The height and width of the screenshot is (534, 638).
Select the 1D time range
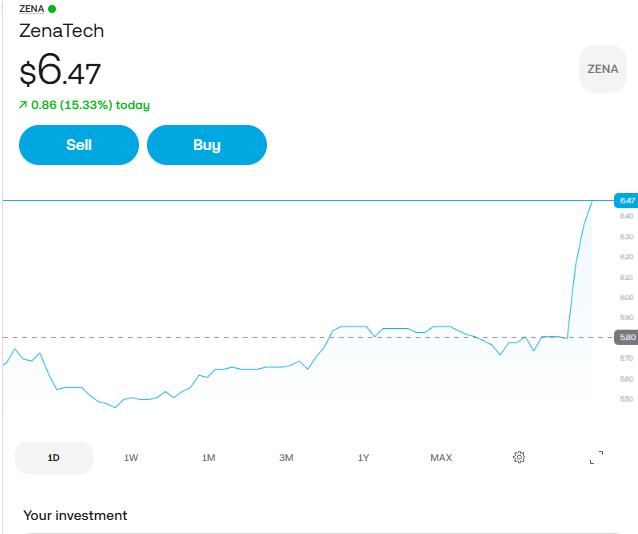pyautogui.click(x=54, y=457)
